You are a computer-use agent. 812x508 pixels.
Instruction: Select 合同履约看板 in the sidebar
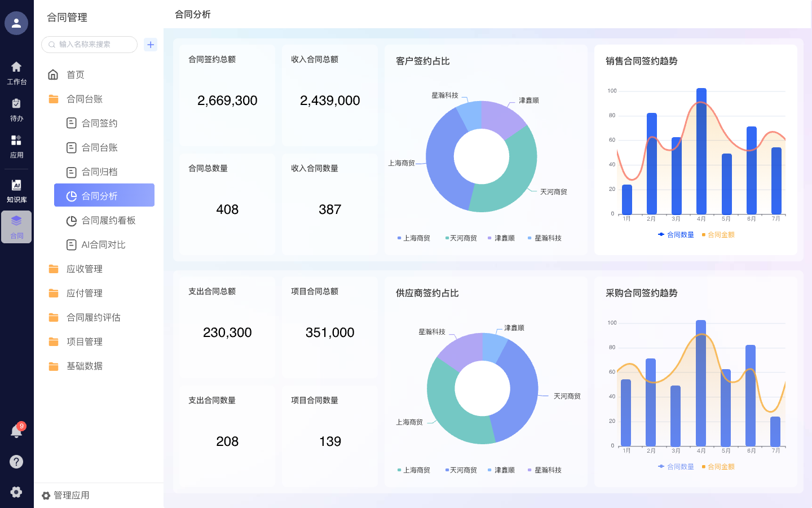[108, 221]
